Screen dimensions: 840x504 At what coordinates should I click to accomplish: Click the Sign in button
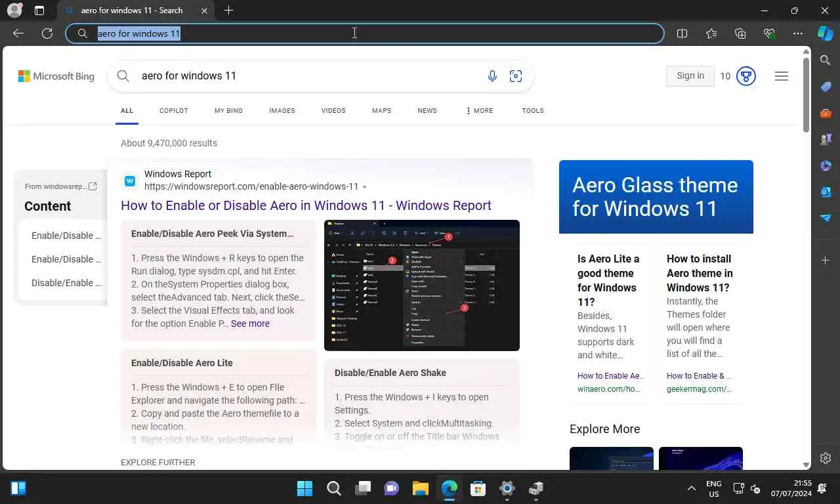tap(690, 75)
